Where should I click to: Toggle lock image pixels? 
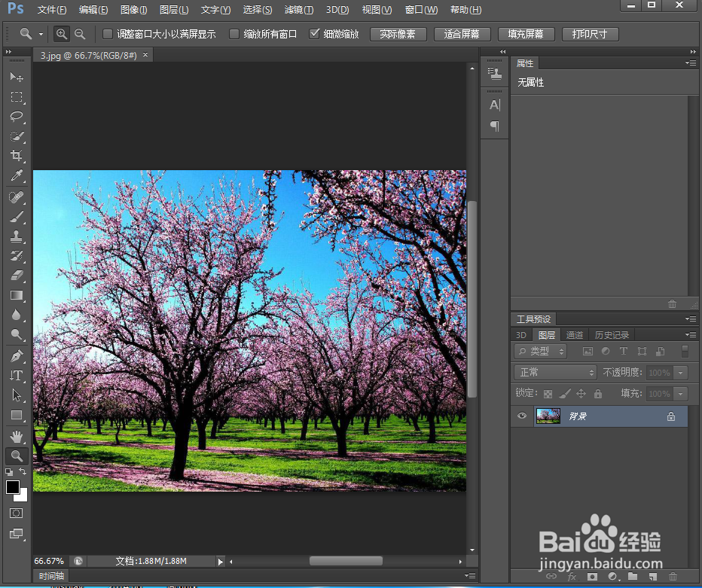[565, 393]
